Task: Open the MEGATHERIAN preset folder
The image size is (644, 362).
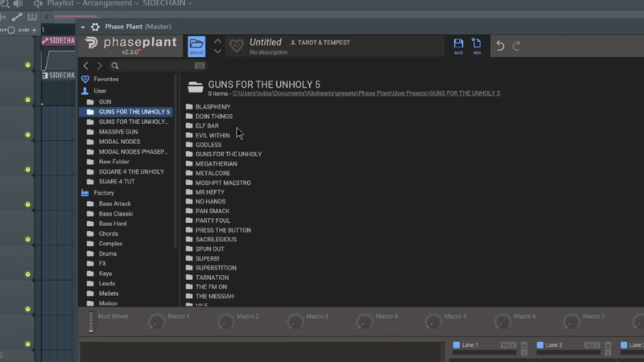Action: pos(216,163)
